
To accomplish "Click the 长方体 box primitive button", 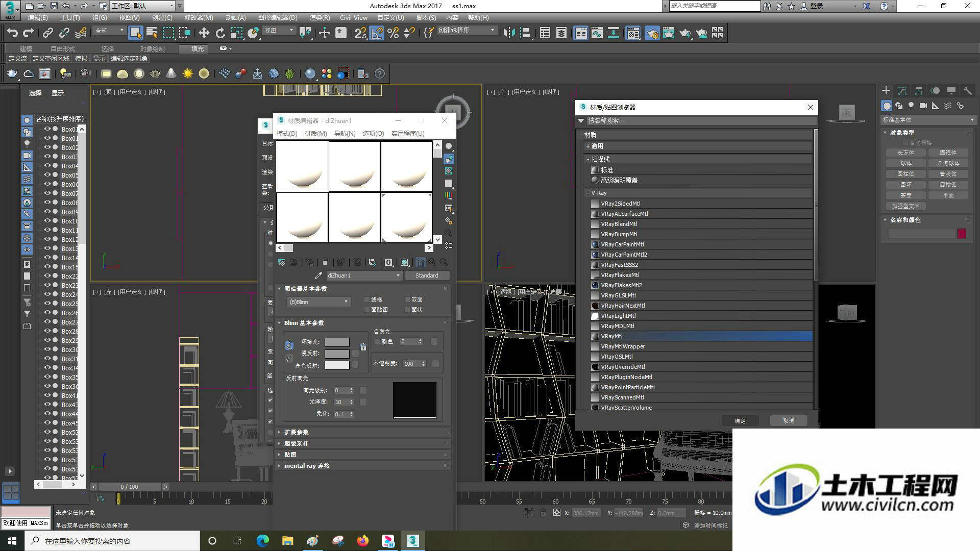I will [x=905, y=153].
